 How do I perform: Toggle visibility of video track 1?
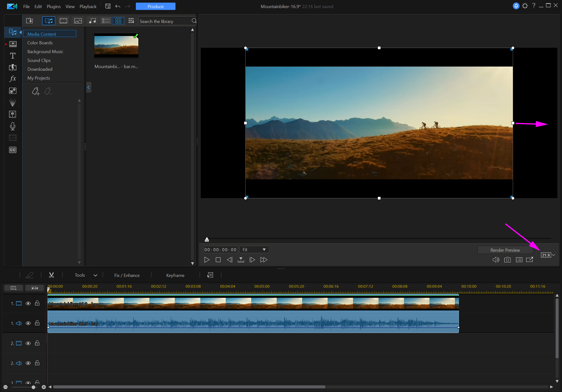tap(28, 304)
